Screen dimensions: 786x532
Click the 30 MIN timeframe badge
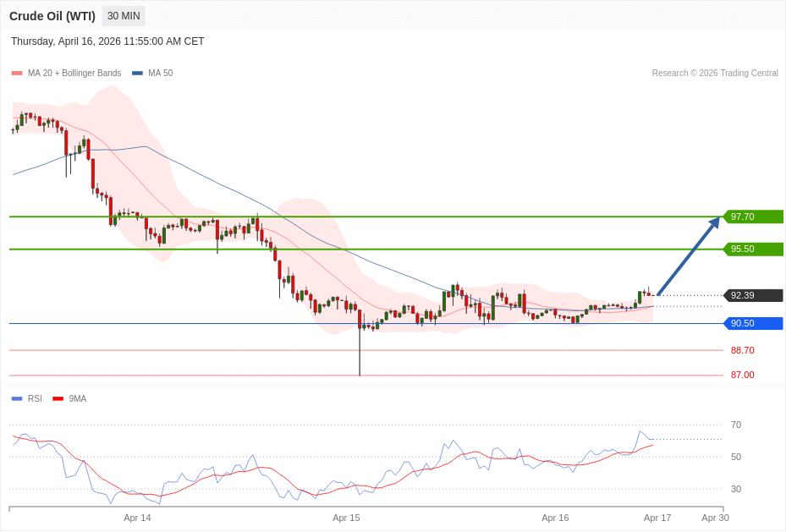click(x=124, y=16)
